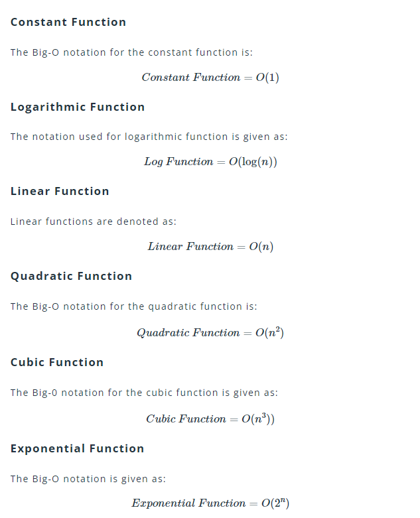Viewport: 420px width, 518px height.
Task: Select the Cubic Function O(n³) equation
Action: point(210,419)
